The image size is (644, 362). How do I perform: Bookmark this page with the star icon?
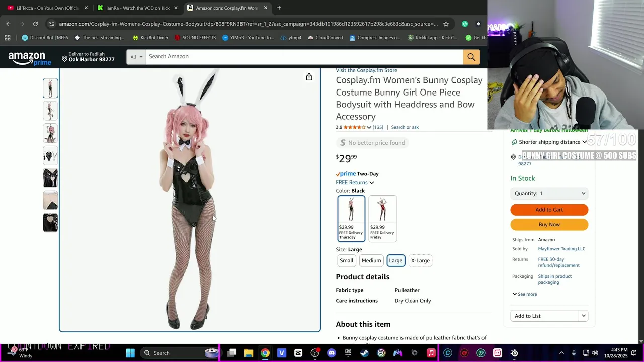tap(446, 24)
